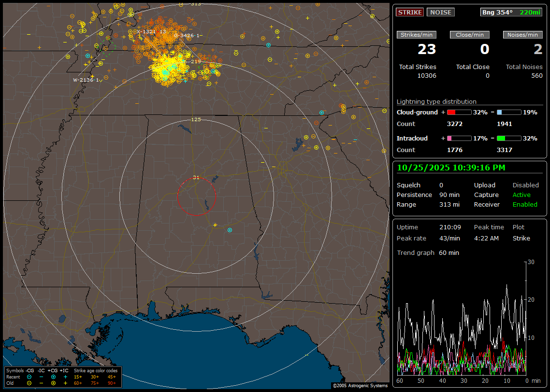Click the negative intracloud green percentage bar

pos(509,138)
